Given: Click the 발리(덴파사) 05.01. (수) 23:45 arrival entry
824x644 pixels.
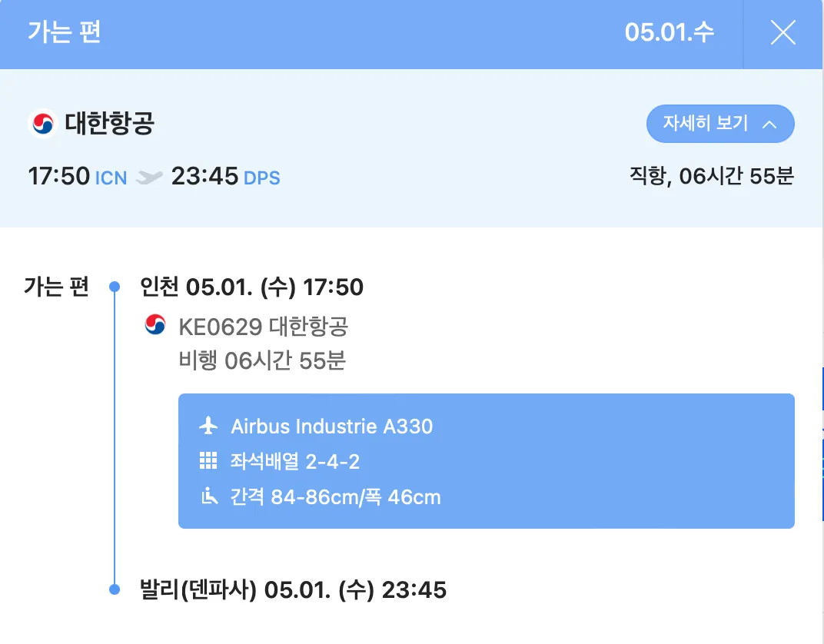Looking at the screenshot, I should click(293, 590).
